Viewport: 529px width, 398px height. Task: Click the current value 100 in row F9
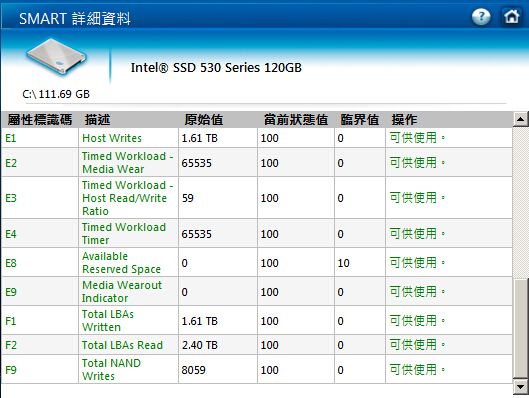tap(270, 370)
